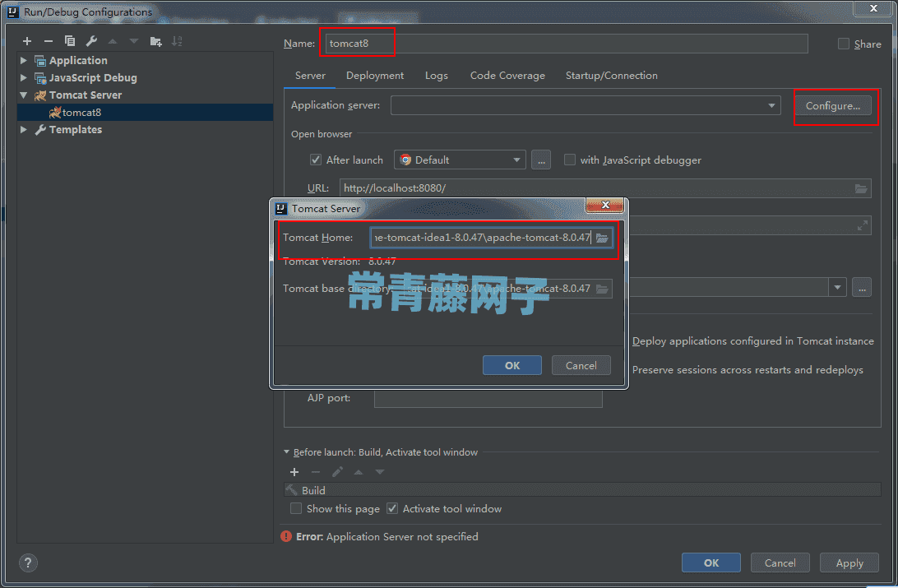Enable with JavaScript debugger checkbox
This screenshot has height=588, width=898.
coord(570,160)
